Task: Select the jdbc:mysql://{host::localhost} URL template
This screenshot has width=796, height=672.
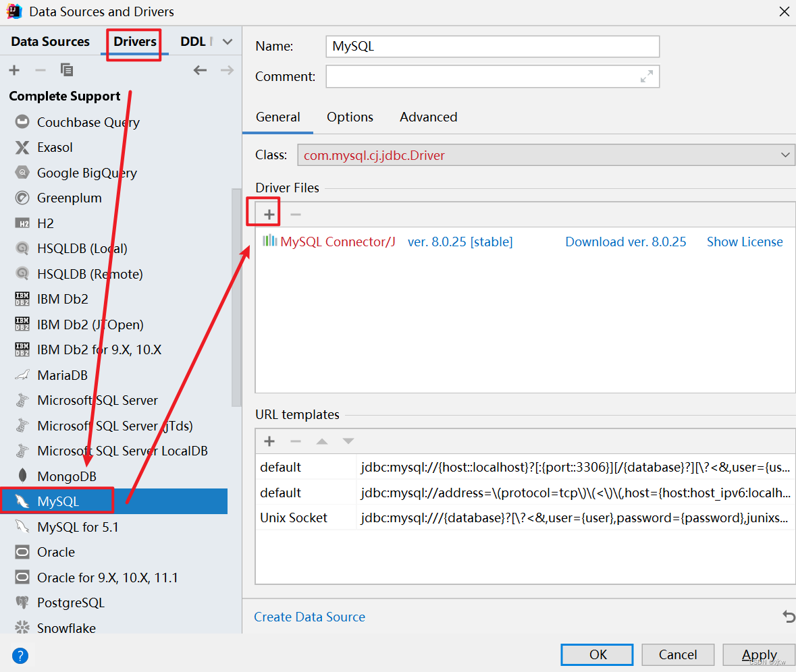Action: pos(525,467)
